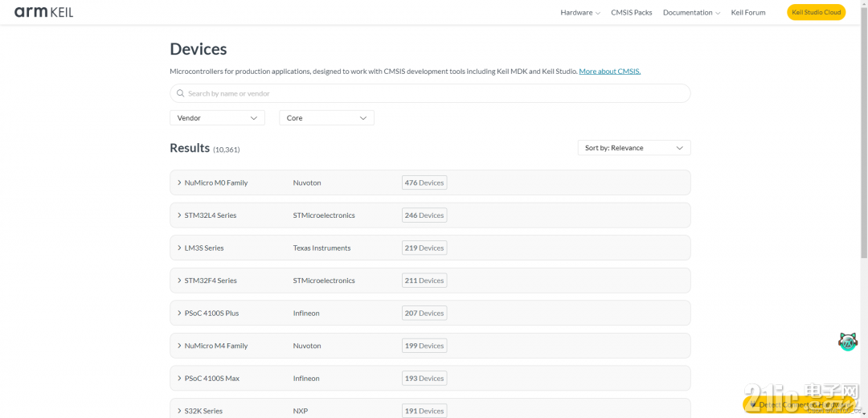Expand the S32K Series row
Screen dimensions: 868x418
click(x=430, y=408)
